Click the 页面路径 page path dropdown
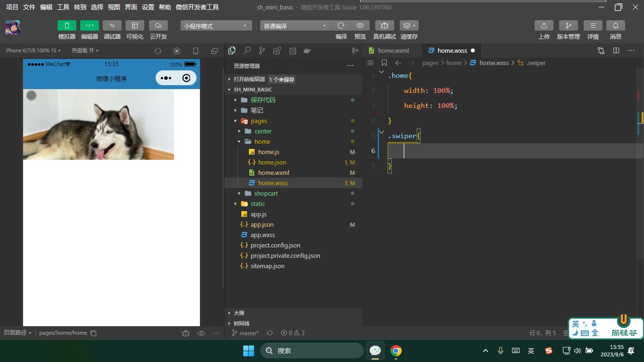The width and height of the screenshot is (644, 362). [18, 333]
